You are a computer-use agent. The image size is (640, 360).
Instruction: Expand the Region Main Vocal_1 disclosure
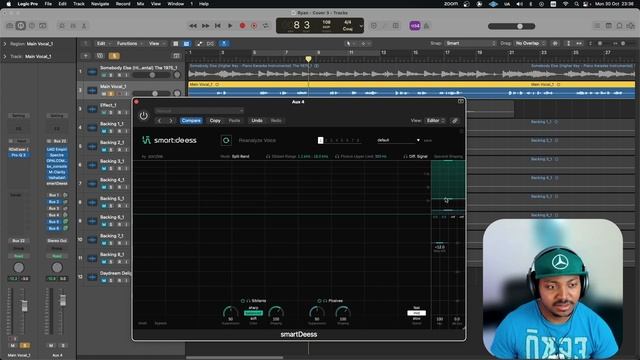[x=5, y=44]
